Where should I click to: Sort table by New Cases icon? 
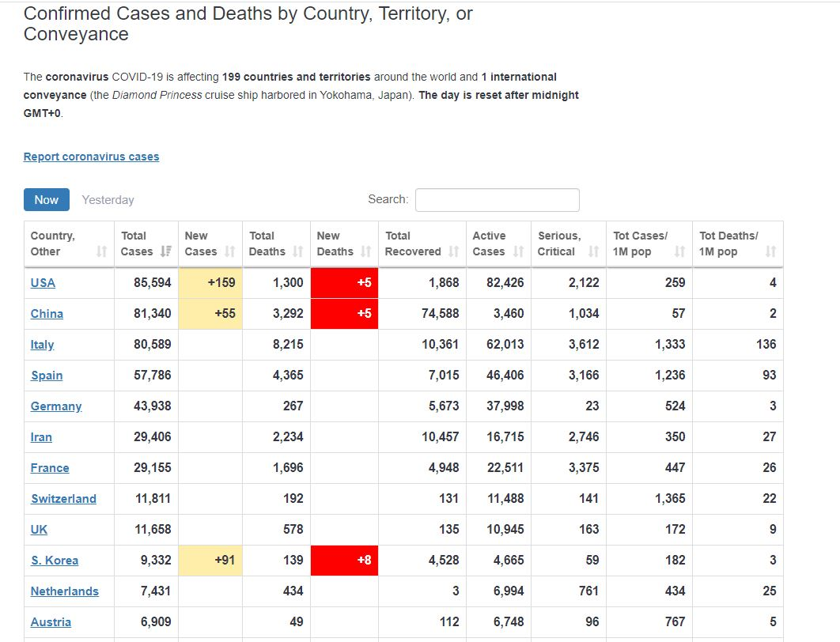230,251
